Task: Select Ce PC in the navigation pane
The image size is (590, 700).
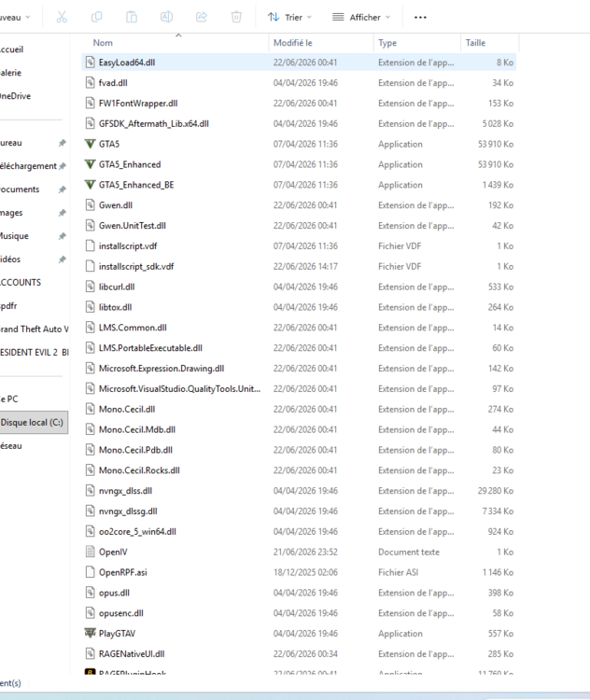Action: pos(9,399)
